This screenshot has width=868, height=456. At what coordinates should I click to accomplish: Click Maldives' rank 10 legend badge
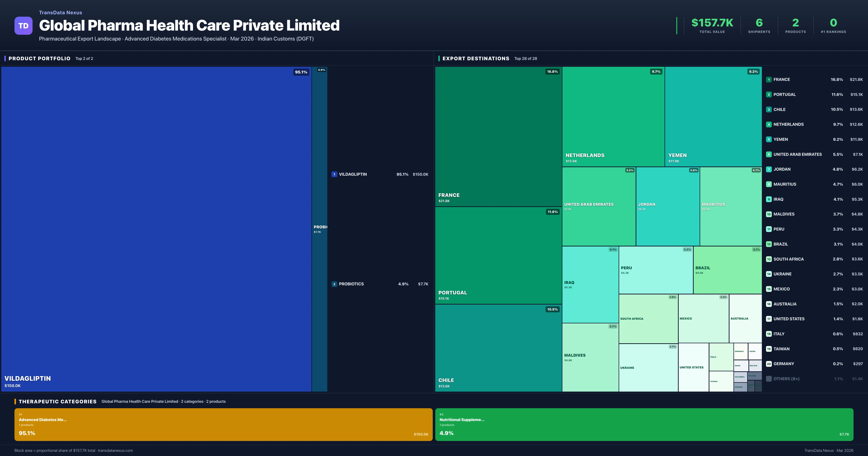pos(769,214)
